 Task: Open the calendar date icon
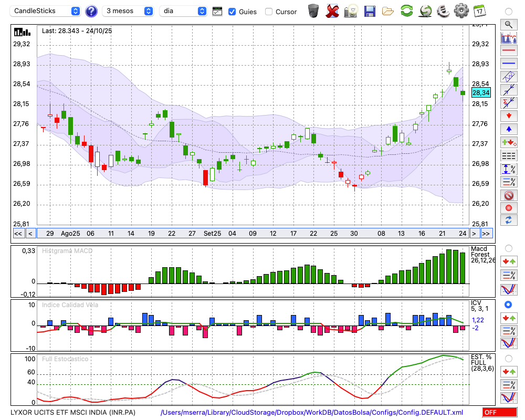pyautogui.click(x=479, y=10)
